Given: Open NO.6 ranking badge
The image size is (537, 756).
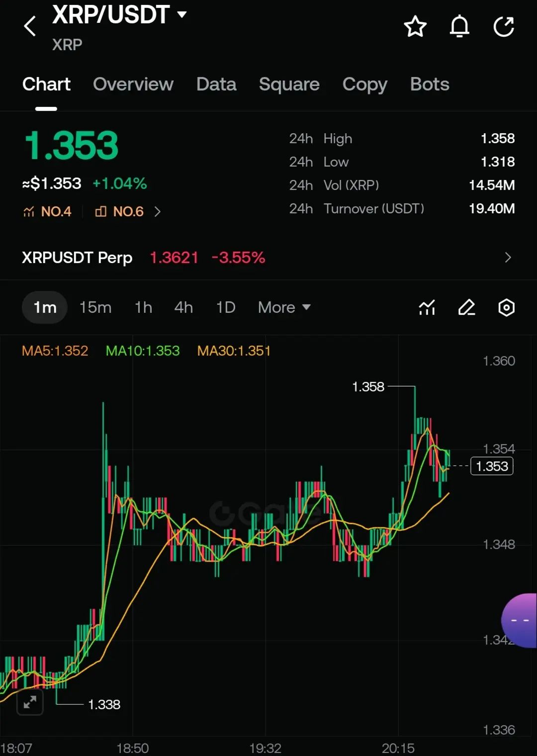Looking at the screenshot, I should pos(119,211).
